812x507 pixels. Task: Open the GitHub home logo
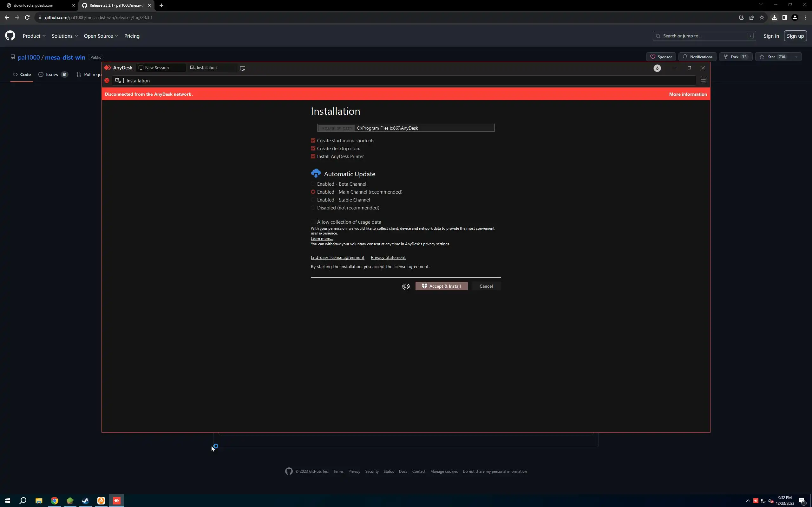10,36
